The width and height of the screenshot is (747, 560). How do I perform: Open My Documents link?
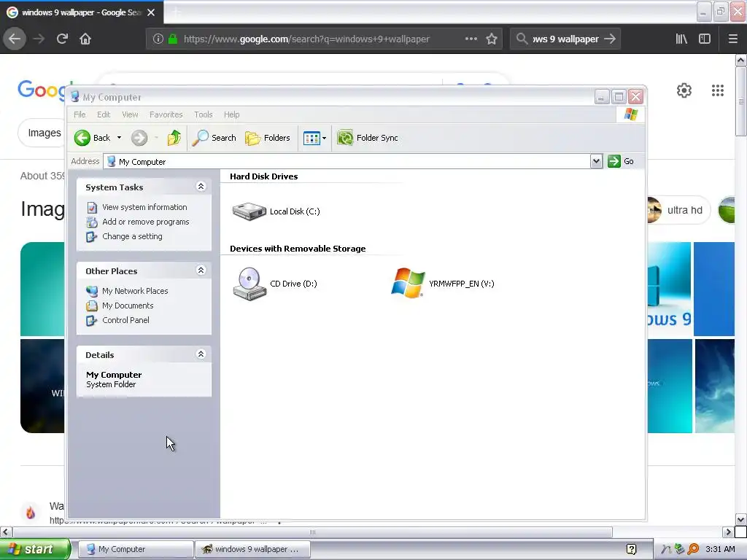(x=128, y=306)
